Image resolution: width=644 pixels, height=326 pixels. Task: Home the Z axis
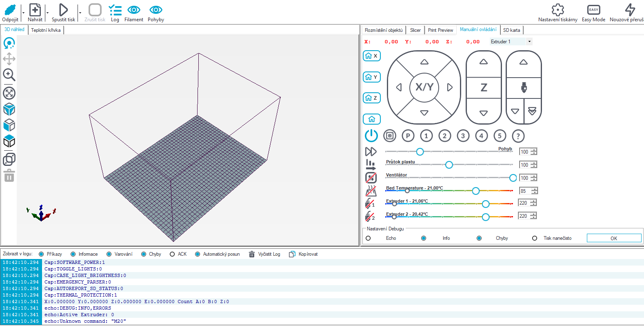[372, 98]
